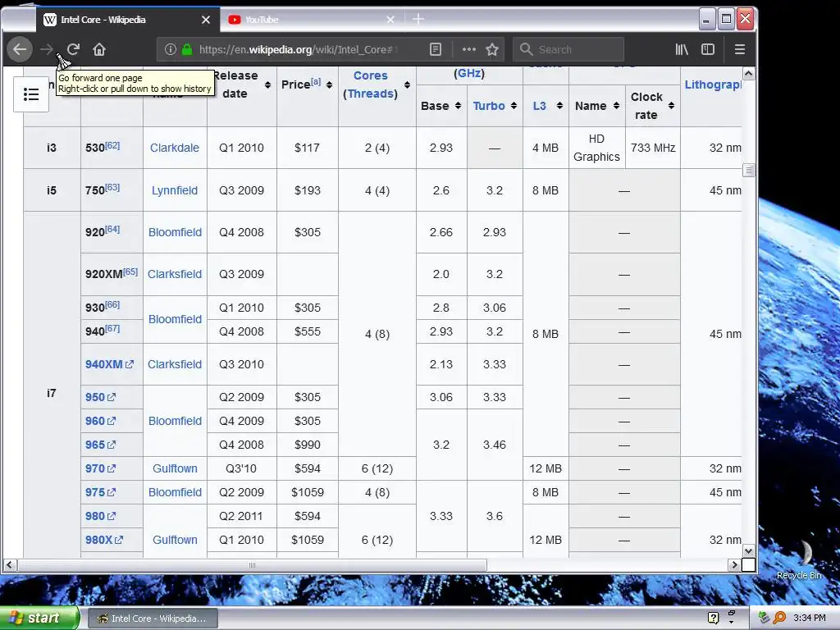Sort table by L3 cache column

pyautogui.click(x=559, y=106)
